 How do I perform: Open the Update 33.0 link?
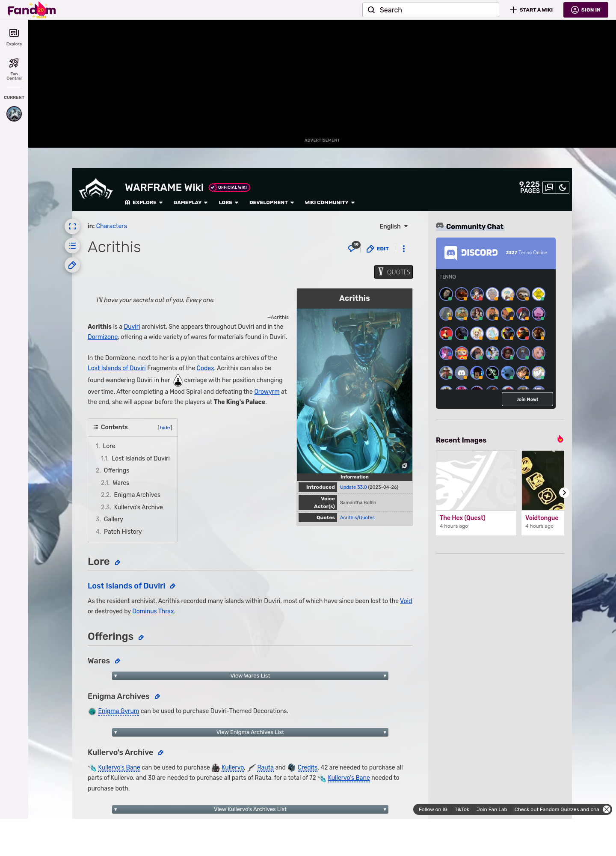(353, 487)
